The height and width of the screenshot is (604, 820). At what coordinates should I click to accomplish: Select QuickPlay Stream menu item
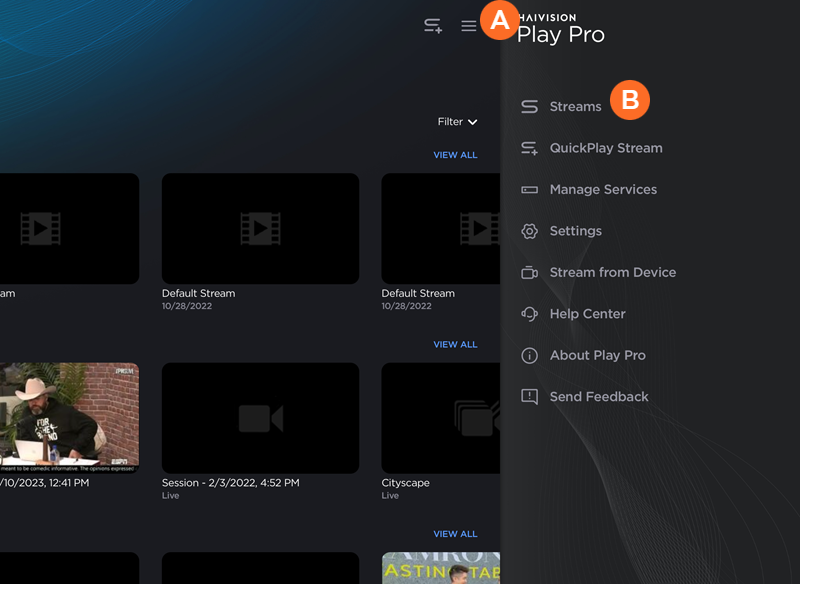coord(605,148)
